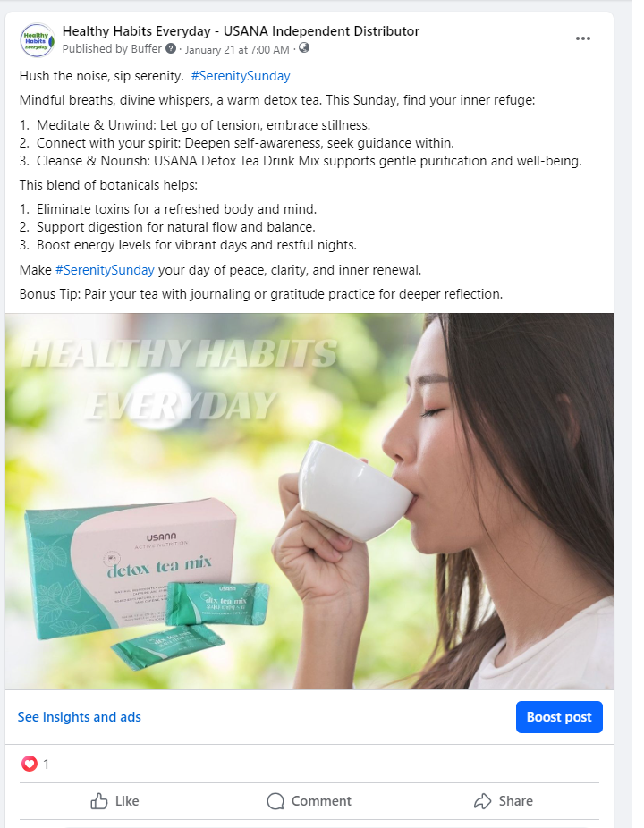Click the Share button label
The height and width of the screenshot is (828, 644).
[x=515, y=801]
